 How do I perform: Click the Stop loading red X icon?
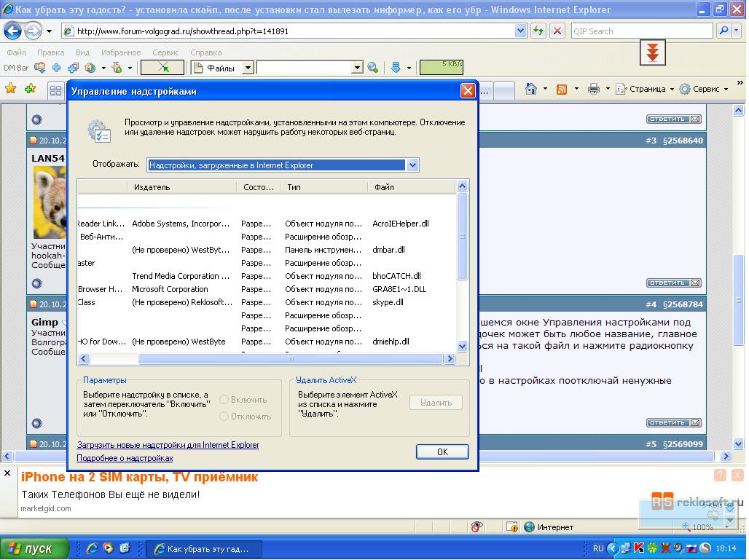[557, 31]
